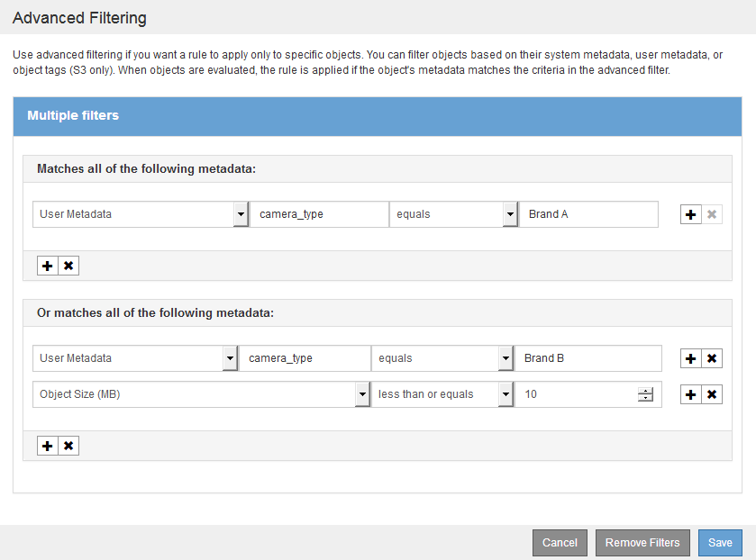756x560 pixels.
Task: Click the object size value stepper arrows
Action: tap(645, 394)
